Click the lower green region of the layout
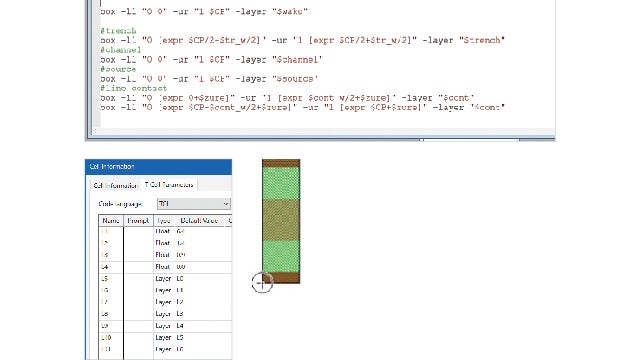Viewport: 640px width, 360px height. pyautogui.click(x=281, y=256)
